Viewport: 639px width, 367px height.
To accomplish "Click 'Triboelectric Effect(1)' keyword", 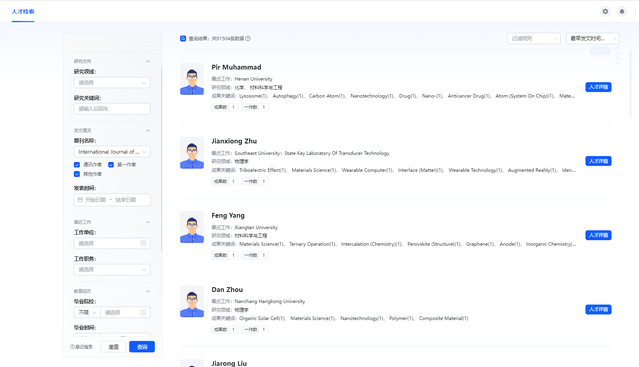I will (263, 170).
